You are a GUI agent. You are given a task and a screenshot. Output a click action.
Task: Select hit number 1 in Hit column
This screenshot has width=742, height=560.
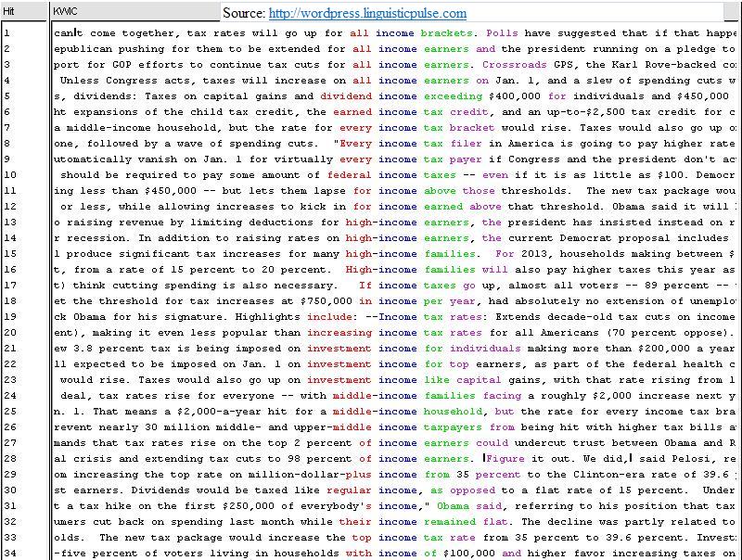[x=6, y=32]
